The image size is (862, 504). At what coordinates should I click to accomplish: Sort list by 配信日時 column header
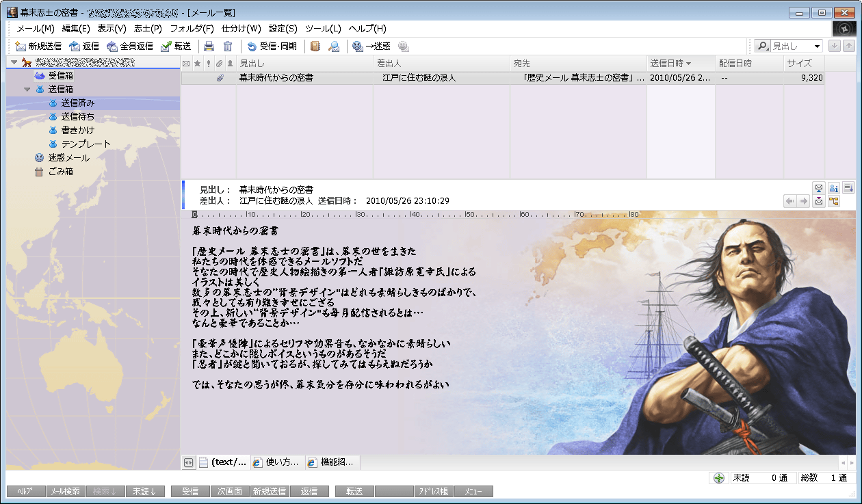749,64
